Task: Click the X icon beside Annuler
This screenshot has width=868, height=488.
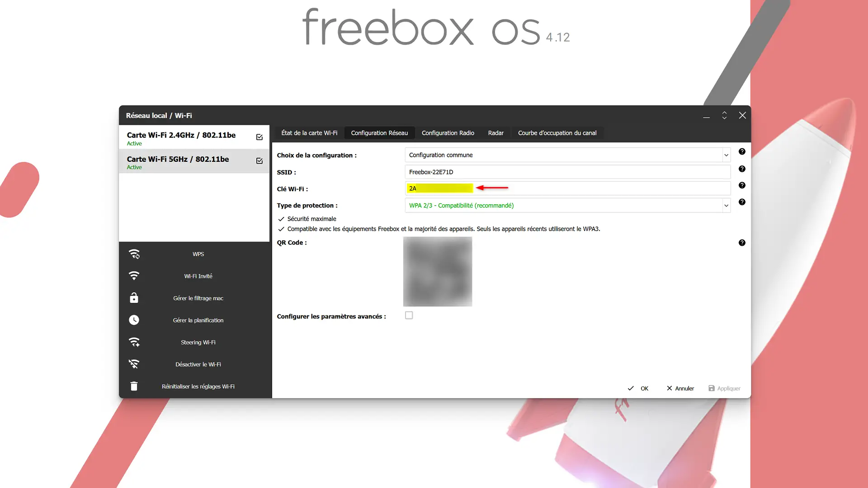Action: pyautogui.click(x=670, y=388)
